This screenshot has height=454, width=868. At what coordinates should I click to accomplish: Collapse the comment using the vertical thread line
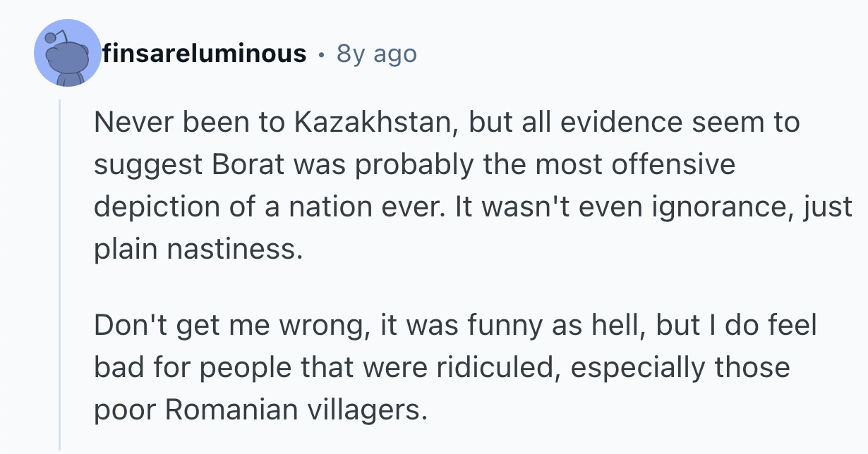coord(60,275)
